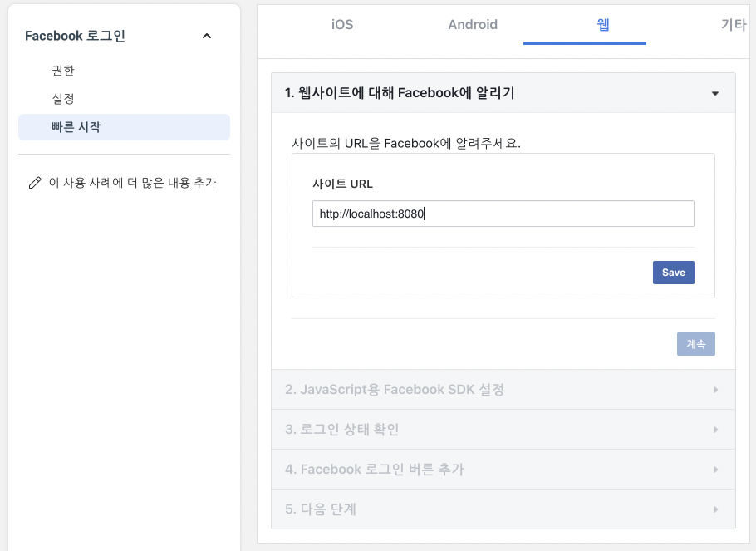The image size is (756, 551).
Task: Open the 권한 sidebar item
Action: click(x=62, y=71)
